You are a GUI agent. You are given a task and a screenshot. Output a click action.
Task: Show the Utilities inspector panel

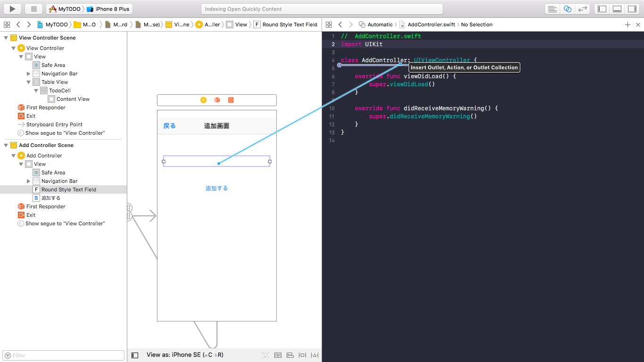(632, 8)
